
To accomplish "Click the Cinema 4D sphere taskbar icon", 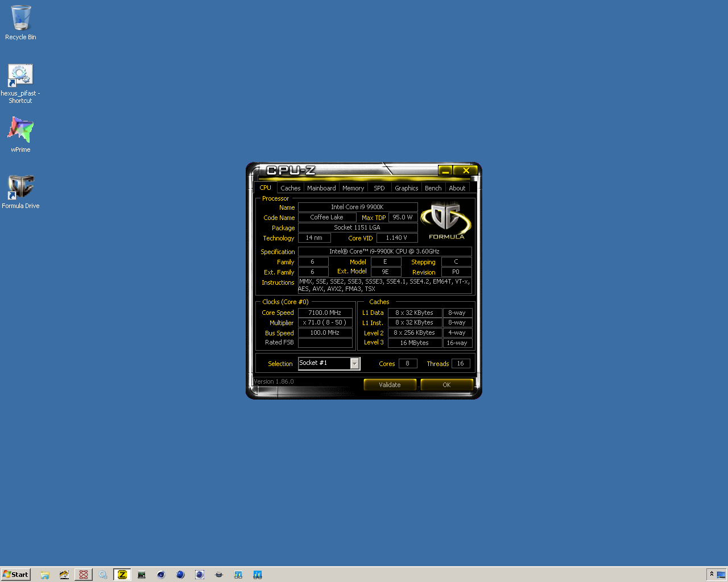I will [161, 575].
